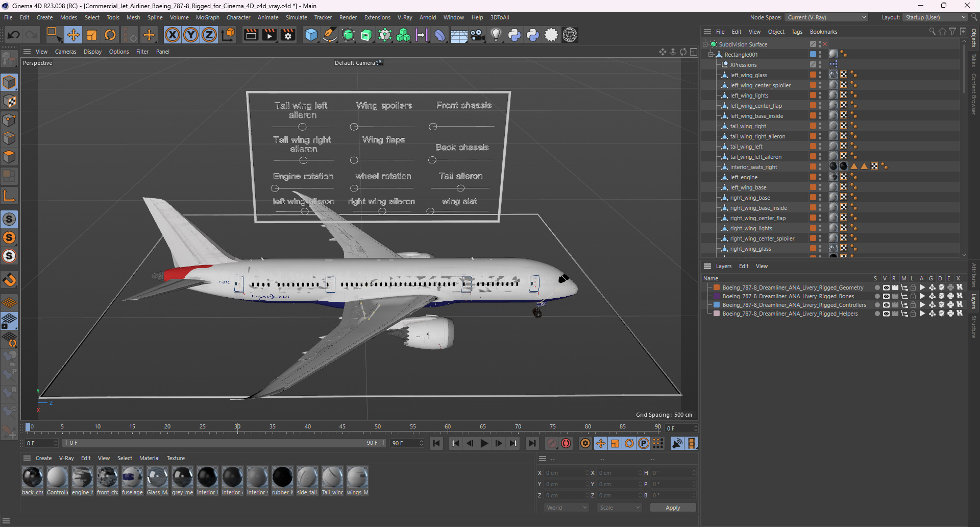Collapse the Subdivision Surface object

705,44
